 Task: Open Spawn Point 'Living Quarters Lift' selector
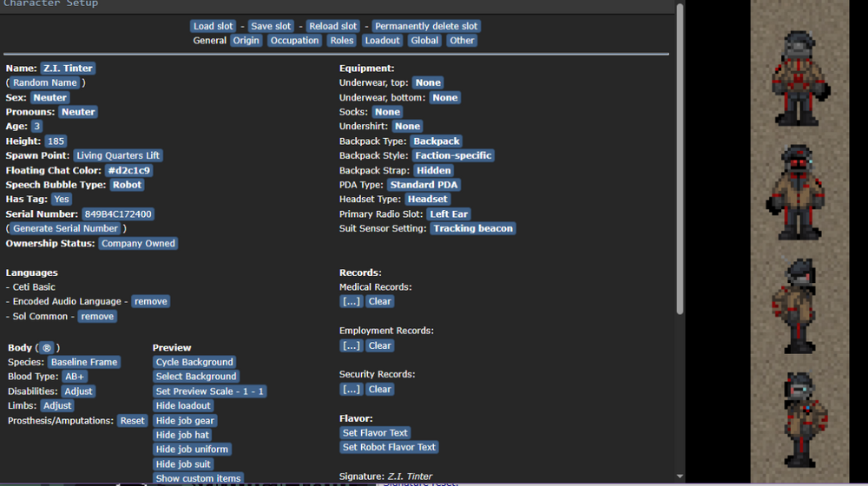118,155
